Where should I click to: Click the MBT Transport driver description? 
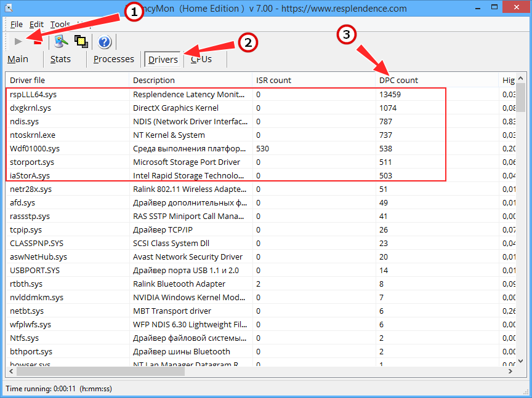pyautogui.click(x=172, y=311)
